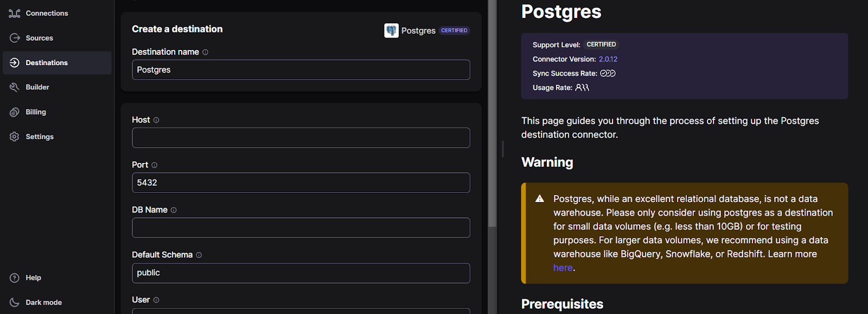Click the form panel vertical scrollbar
Viewport: 868px width, 314px height.
tap(492, 113)
